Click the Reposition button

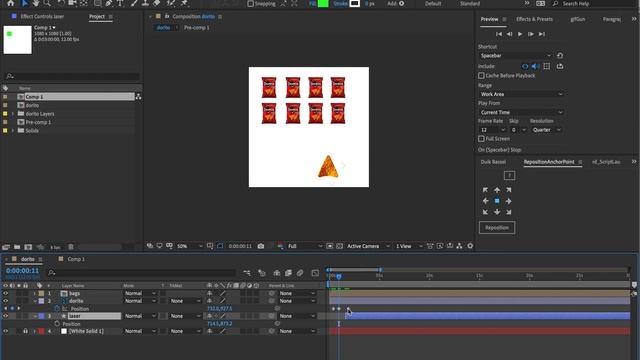tap(497, 227)
